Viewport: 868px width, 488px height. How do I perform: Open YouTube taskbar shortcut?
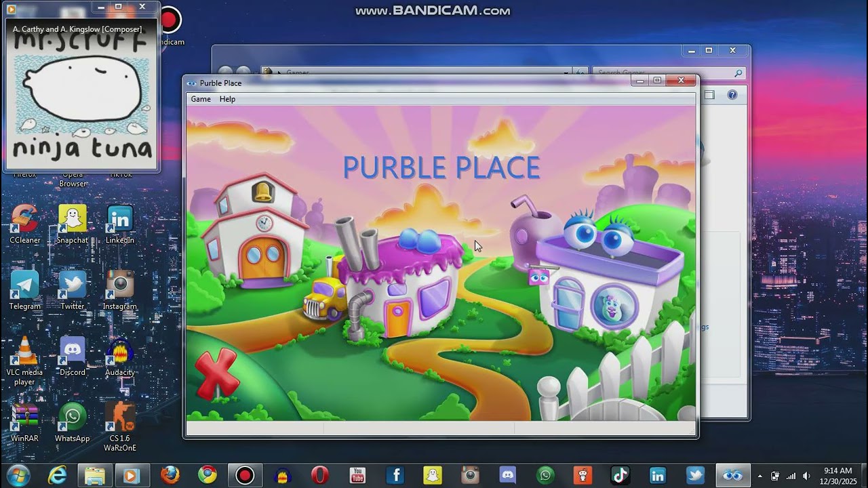pos(357,476)
